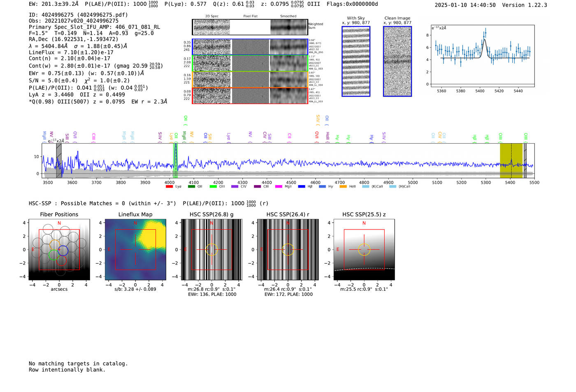
Task: Click the 'Primary Spec_Slot_IFU_AMP' line
Action: point(94,27)
